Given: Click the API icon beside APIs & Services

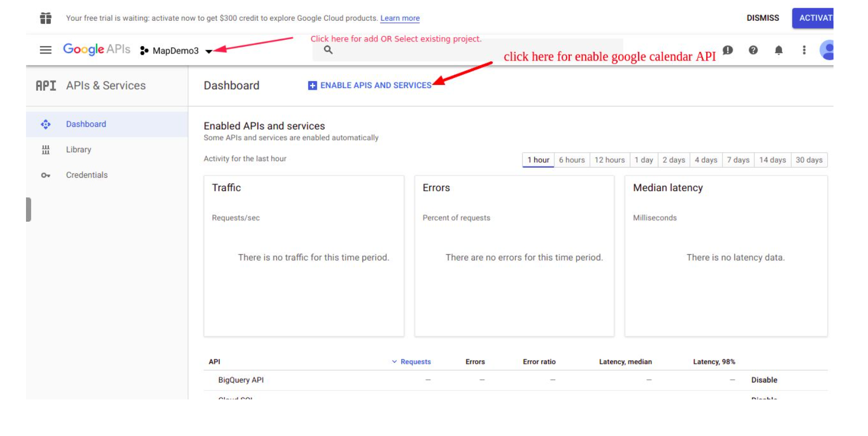Looking at the screenshot, I should 46,85.
